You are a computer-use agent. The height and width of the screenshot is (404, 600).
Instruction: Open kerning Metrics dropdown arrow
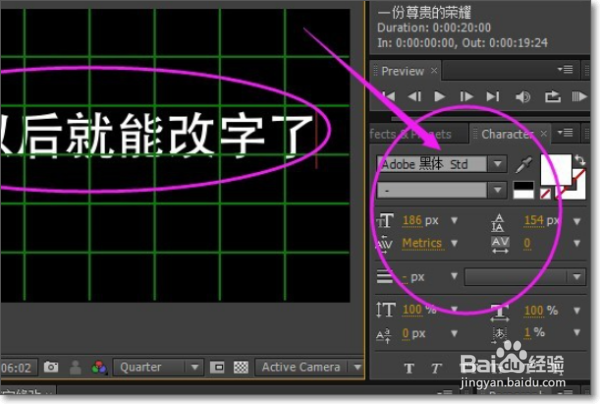coord(454,243)
